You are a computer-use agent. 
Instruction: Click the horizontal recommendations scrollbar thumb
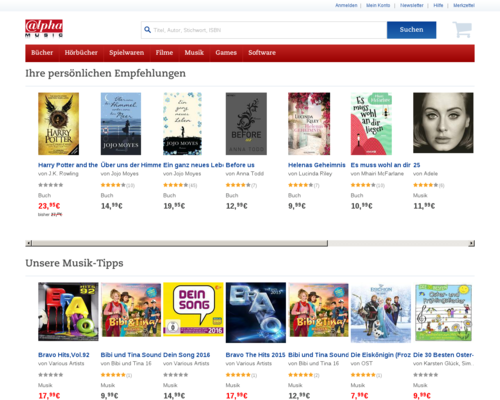click(180, 243)
